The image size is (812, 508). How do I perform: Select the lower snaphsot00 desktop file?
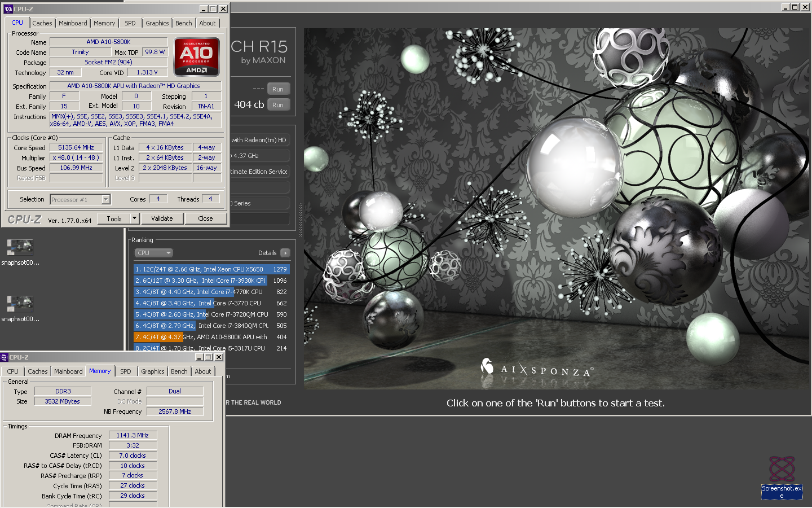[20, 309]
